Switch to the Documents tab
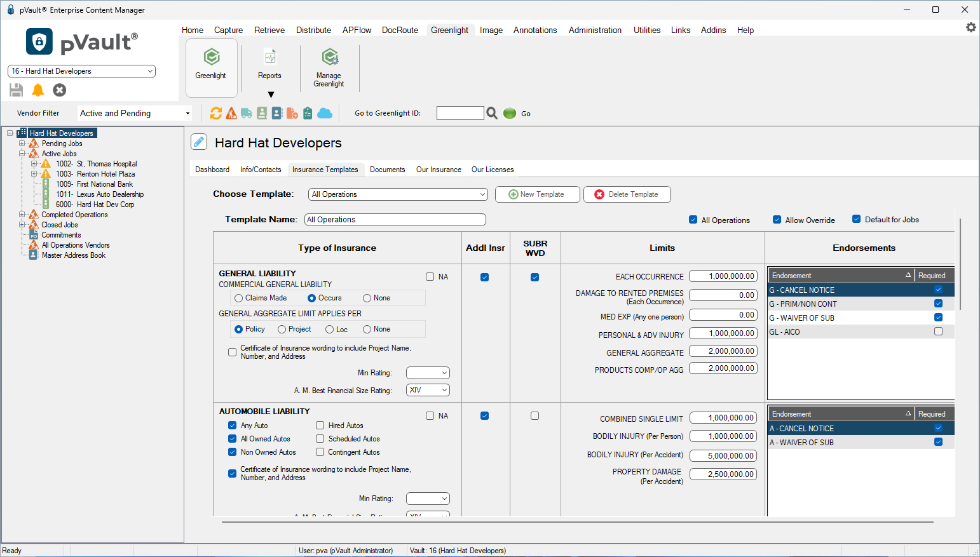980x557 pixels. pos(387,170)
